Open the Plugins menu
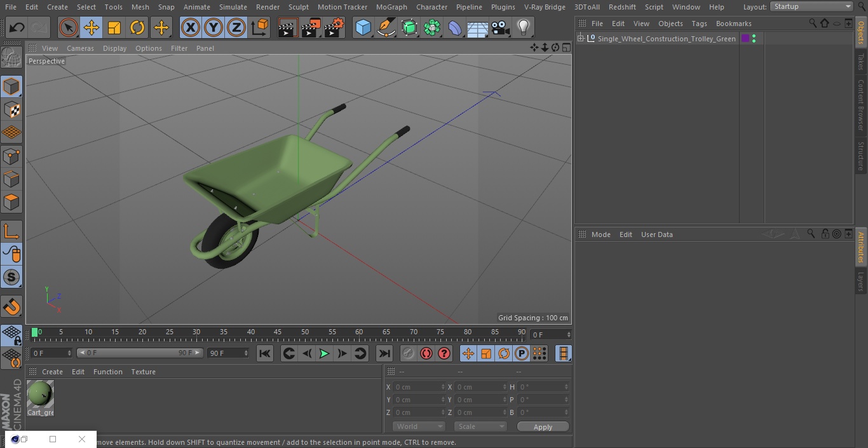This screenshot has height=448, width=868. pos(503,7)
